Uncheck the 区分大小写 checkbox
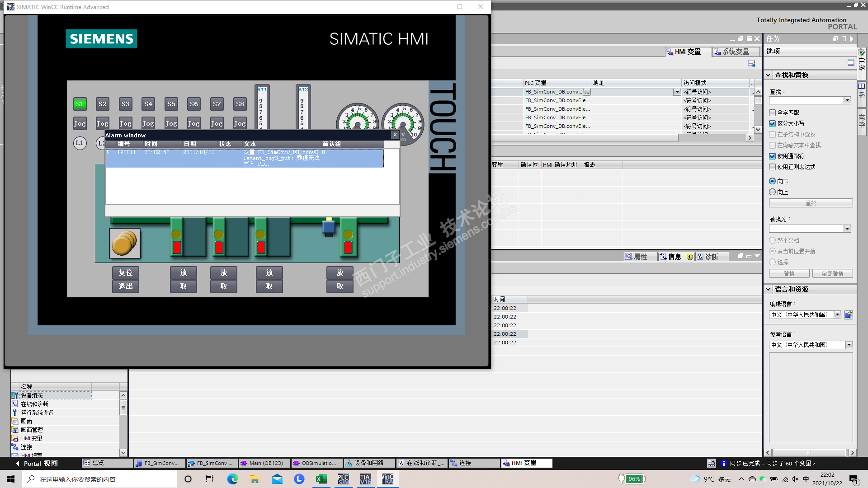The width and height of the screenshot is (868, 488). tap(773, 123)
